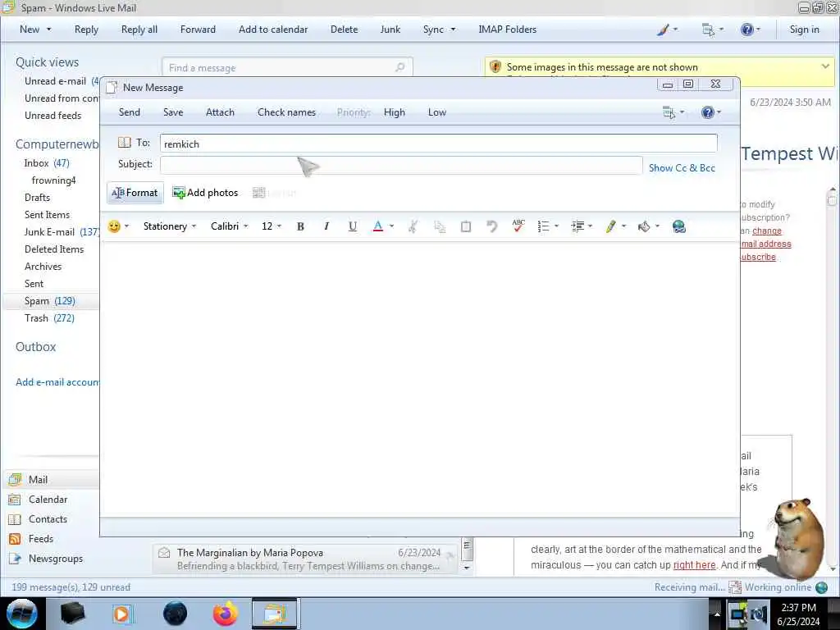Open the Stationery dropdown
The height and width of the screenshot is (630, 840).
pos(169,226)
